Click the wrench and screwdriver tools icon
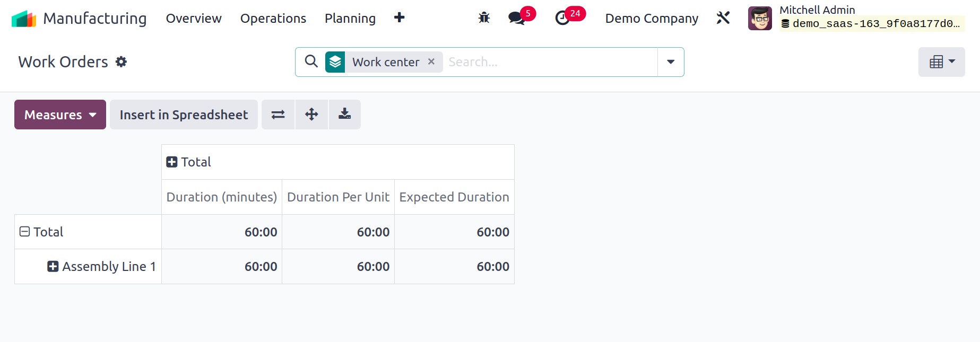Viewport: 980px width, 342px height. [x=723, y=18]
